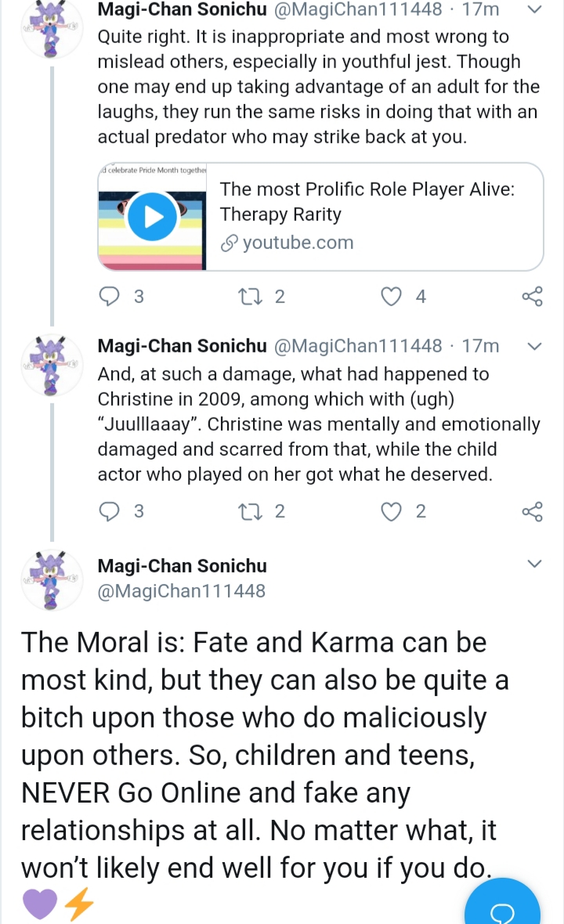Tap the blue floating reply button
This screenshot has height=924, width=564.
coord(502,904)
